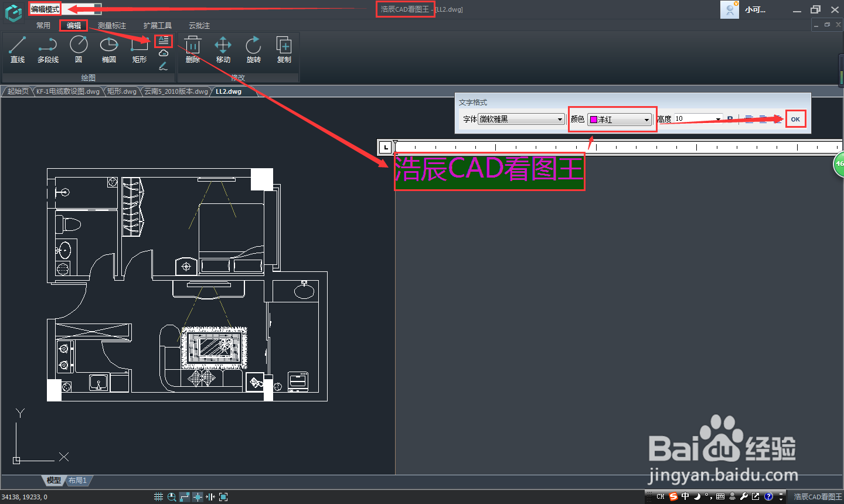Switch to the 布局1 layout tab
The height and width of the screenshot is (504, 844).
coord(77,481)
